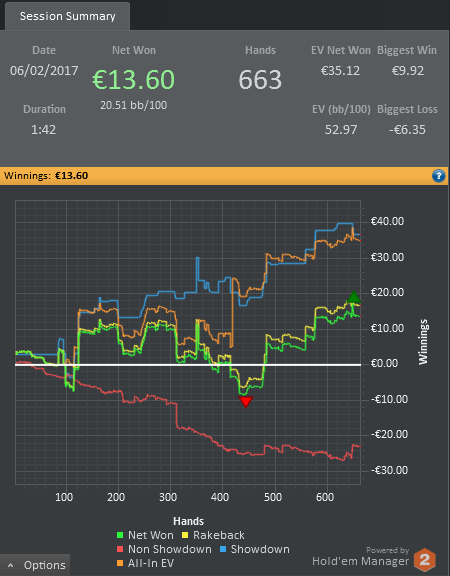
Task: Click the green biggest win triangle marker
Action: pos(353,297)
